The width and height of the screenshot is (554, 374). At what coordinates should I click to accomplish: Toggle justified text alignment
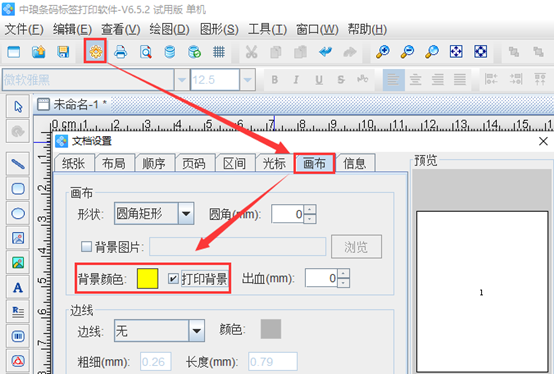tap(460, 79)
